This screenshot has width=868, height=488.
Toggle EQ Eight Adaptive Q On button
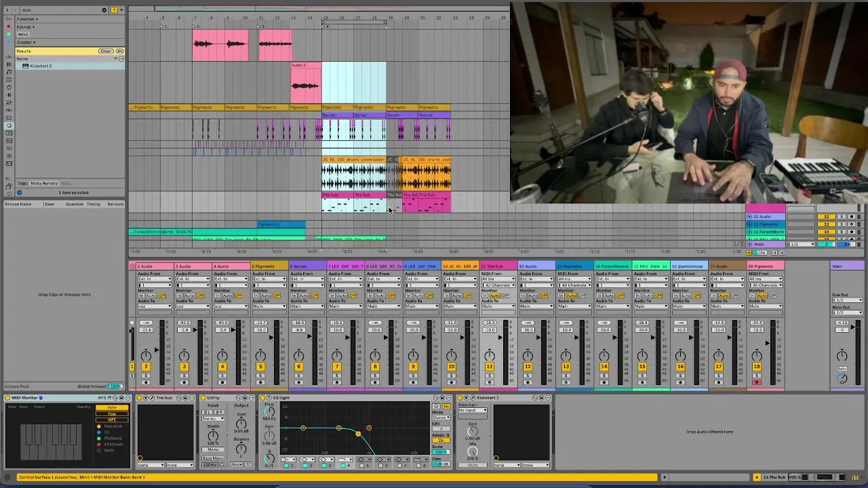[x=441, y=441]
